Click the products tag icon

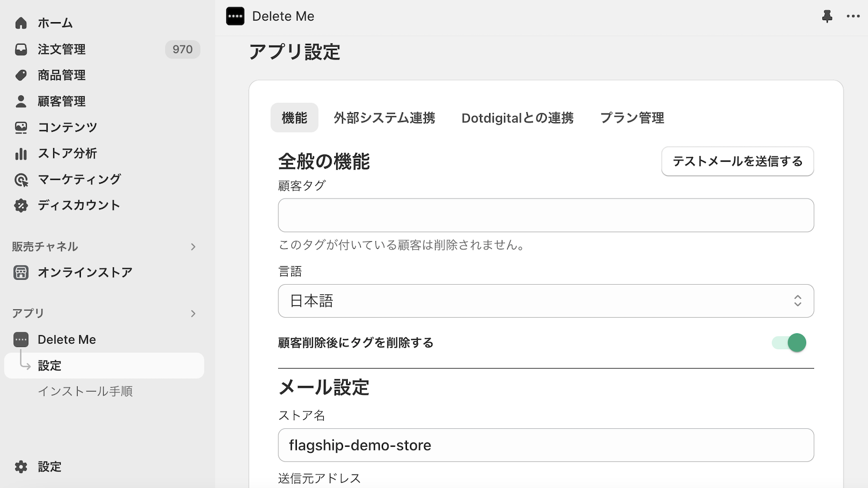coord(21,75)
